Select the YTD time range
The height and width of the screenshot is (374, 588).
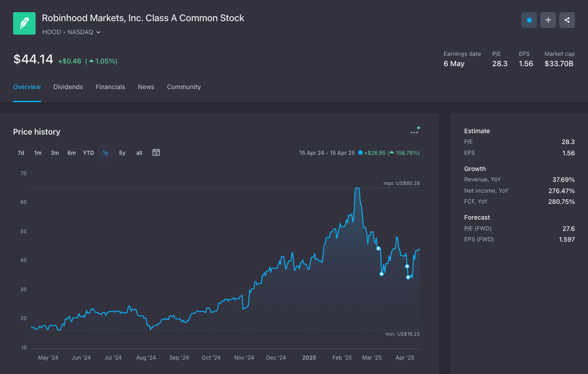(x=88, y=153)
